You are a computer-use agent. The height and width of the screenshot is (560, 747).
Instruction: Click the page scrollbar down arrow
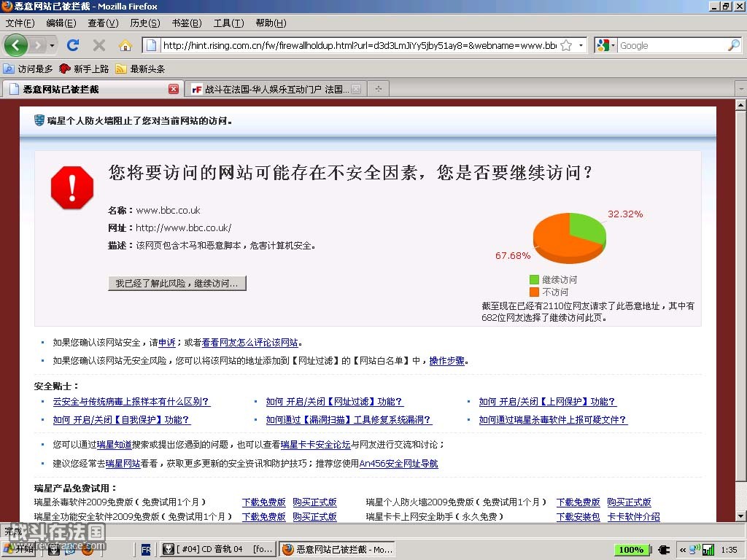coord(741,516)
